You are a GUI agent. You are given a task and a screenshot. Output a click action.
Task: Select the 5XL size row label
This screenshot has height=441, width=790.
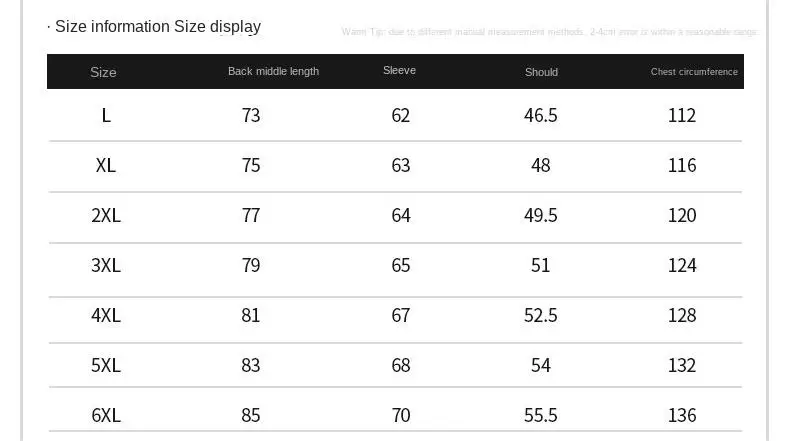(106, 365)
